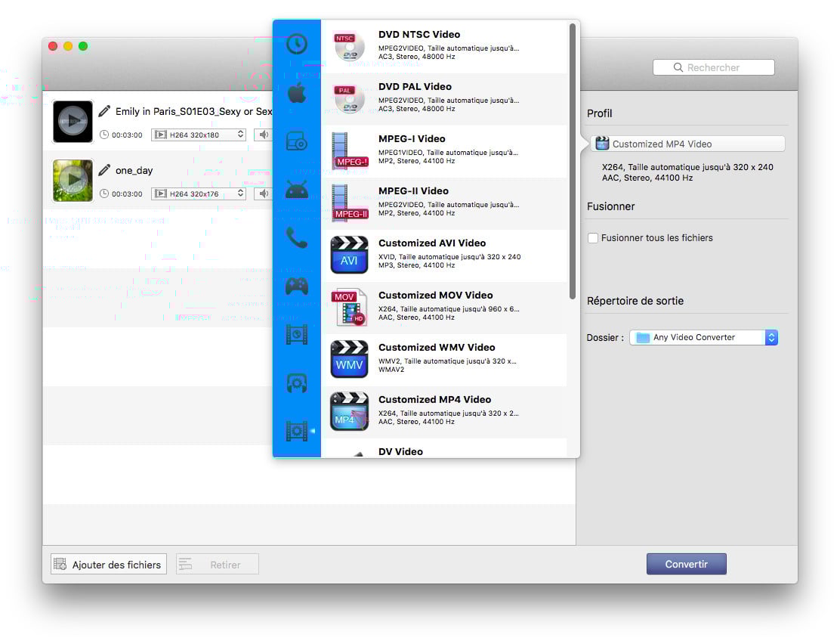Select MPEG-I Video profile
Viewport: 840px width, 644px height.
443,151
